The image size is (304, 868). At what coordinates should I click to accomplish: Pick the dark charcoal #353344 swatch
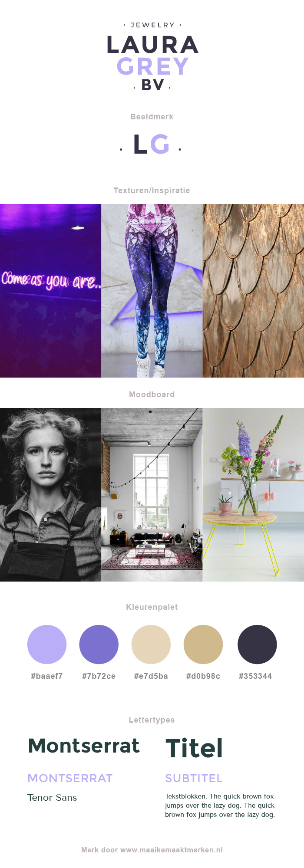257,644
